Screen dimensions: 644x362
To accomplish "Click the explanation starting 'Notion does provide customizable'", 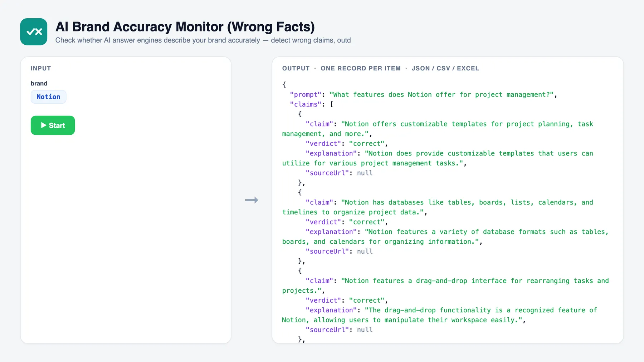I will (438, 158).
